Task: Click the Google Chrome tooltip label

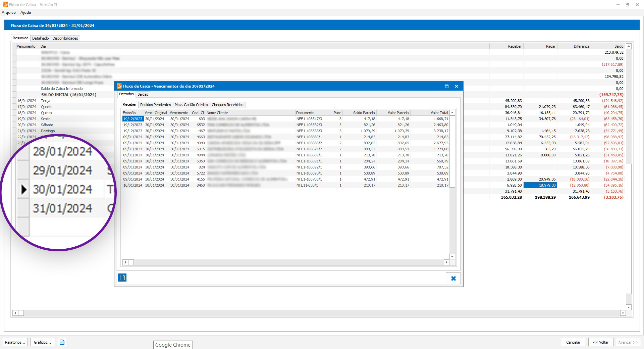Action: 173,345
